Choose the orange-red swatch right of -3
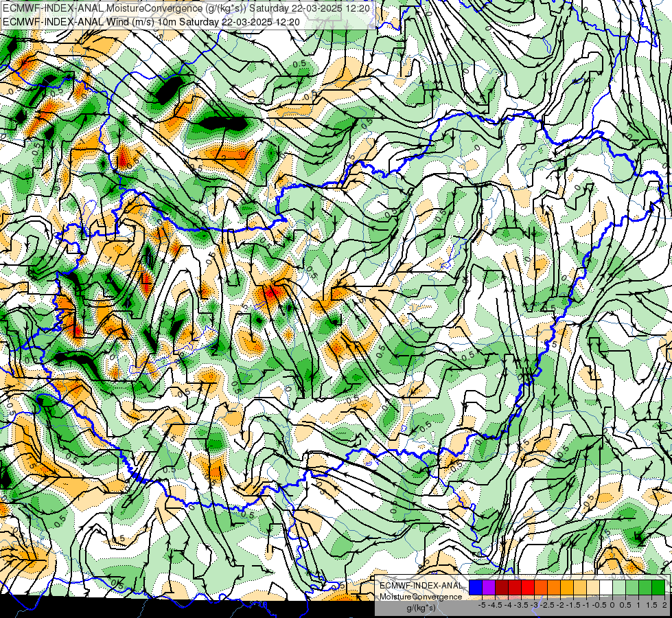Viewport: 672px width, 618px height. click(x=541, y=587)
